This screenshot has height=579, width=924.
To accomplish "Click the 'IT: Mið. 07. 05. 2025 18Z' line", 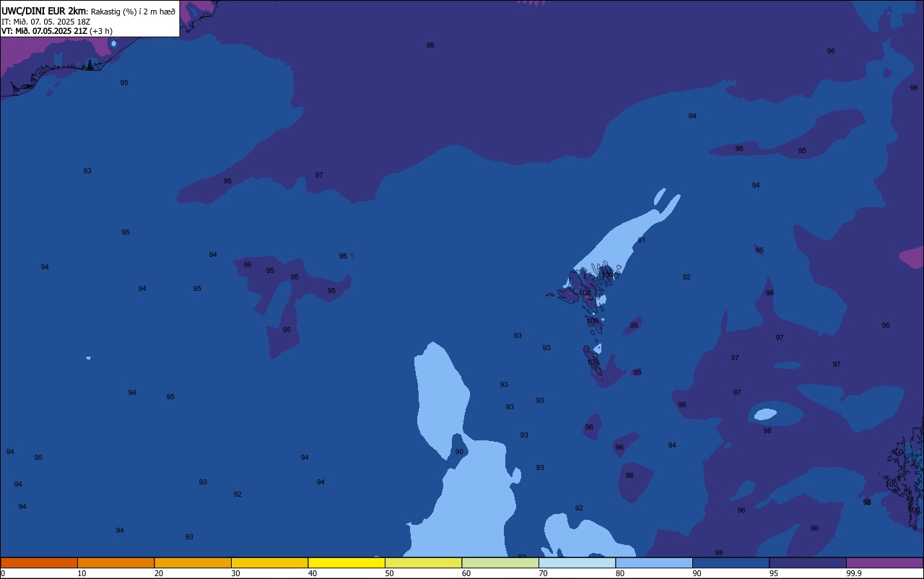I will click(x=45, y=22).
